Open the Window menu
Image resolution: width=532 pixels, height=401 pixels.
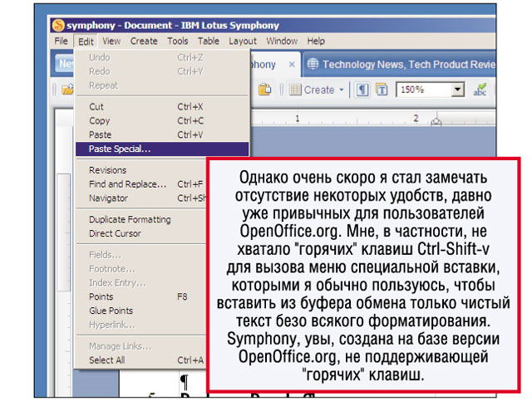coord(282,42)
